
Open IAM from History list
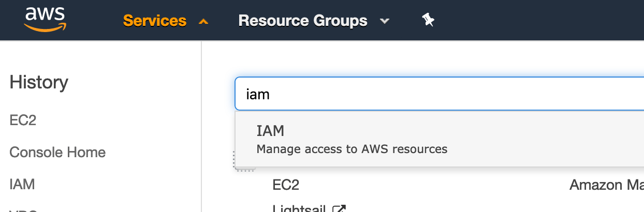point(22,184)
